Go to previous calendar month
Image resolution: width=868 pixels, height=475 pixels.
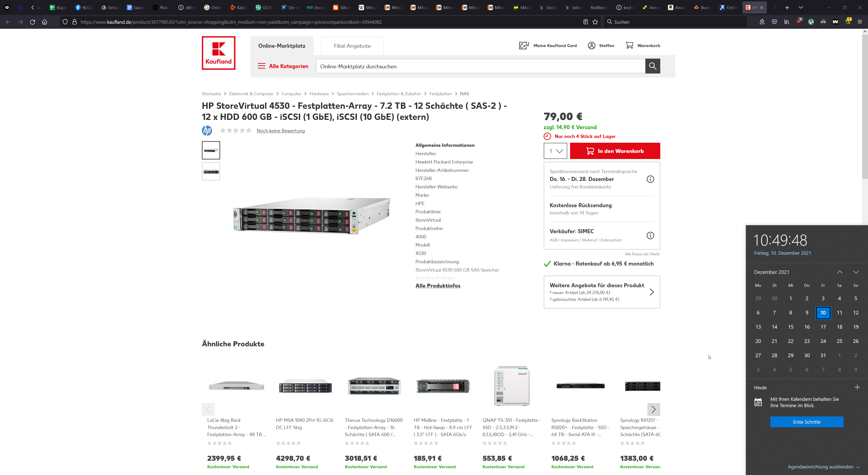pyautogui.click(x=839, y=272)
